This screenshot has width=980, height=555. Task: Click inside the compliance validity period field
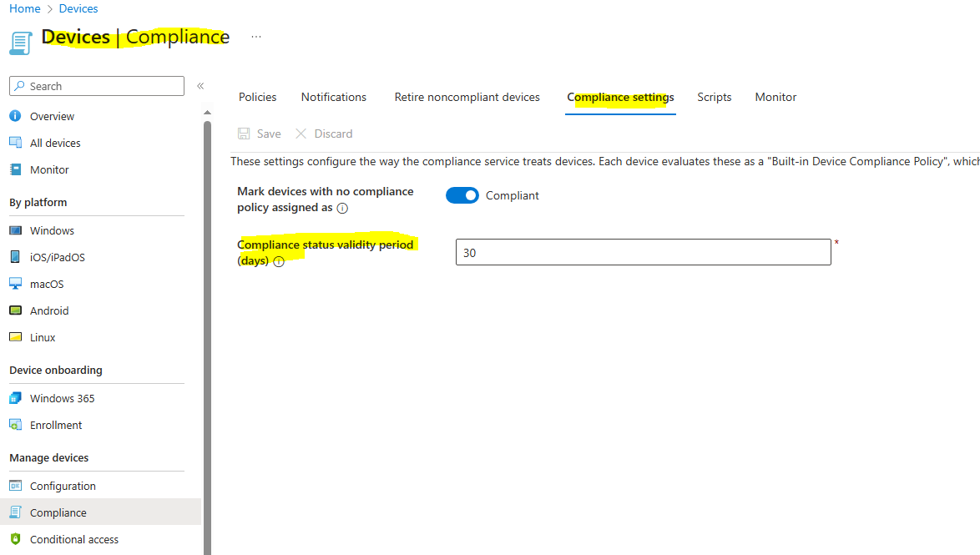643,252
